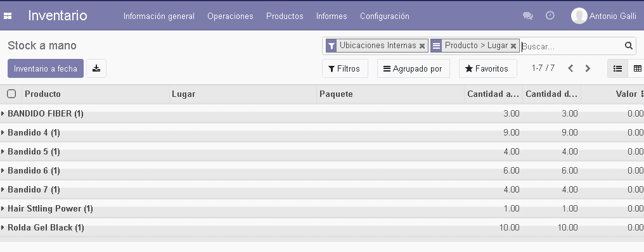Sort by the Lugar column header
This screenshot has height=252, width=644.
coord(184,94)
